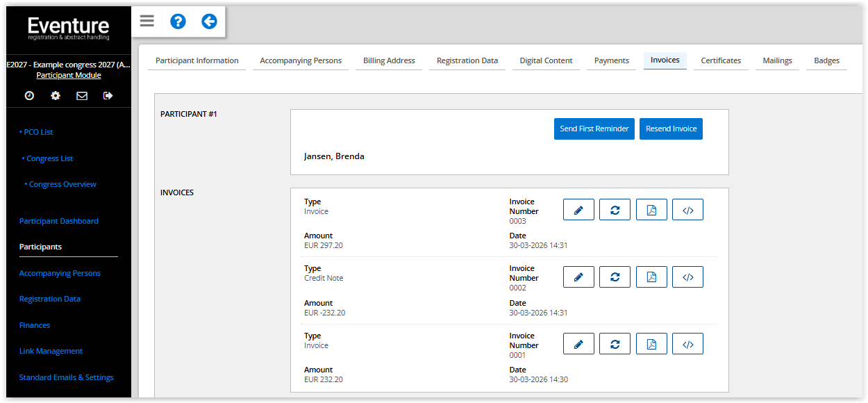Open the clock history icon in sidebar

click(29, 96)
